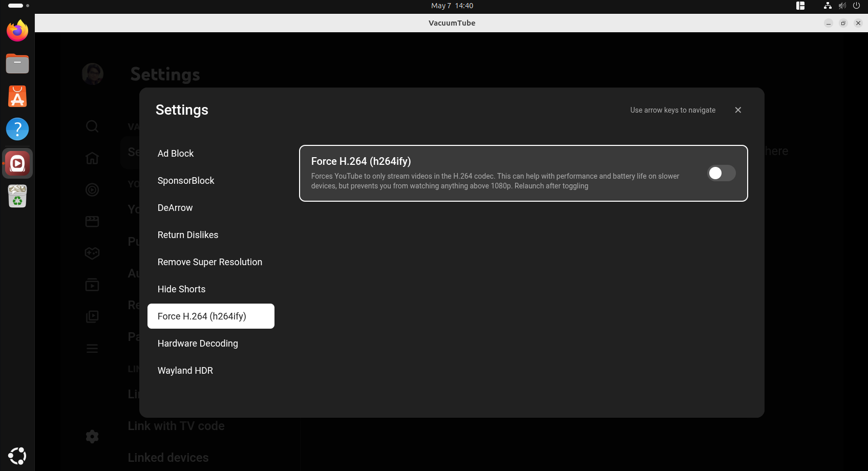Open the Files manager in the dock

click(x=17, y=63)
